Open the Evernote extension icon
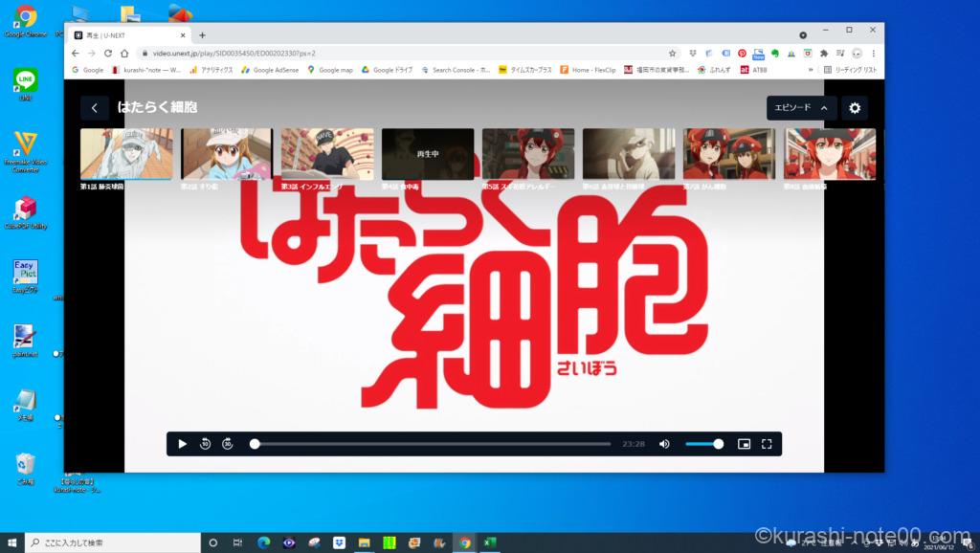The width and height of the screenshot is (980, 553). 775,54
